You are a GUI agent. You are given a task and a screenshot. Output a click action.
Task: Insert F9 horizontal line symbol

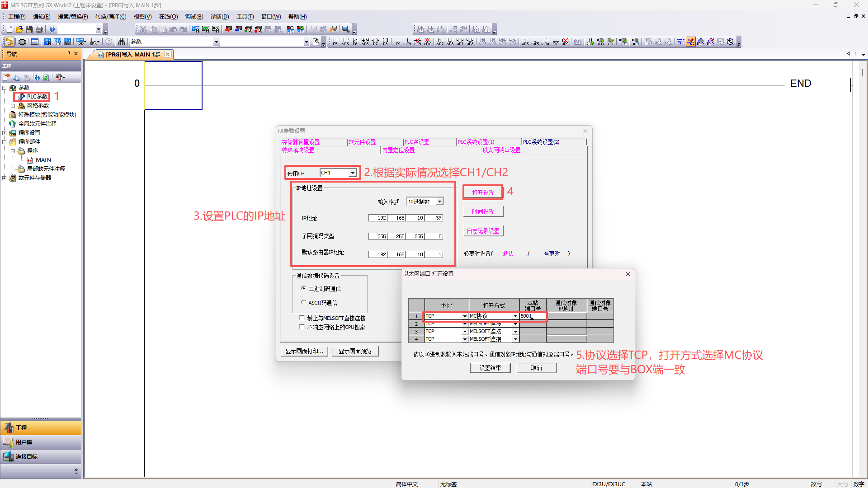point(398,42)
